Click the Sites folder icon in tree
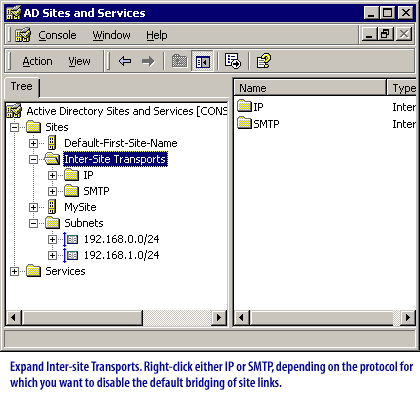The image size is (420, 400). pyautogui.click(x=34, y=127)
